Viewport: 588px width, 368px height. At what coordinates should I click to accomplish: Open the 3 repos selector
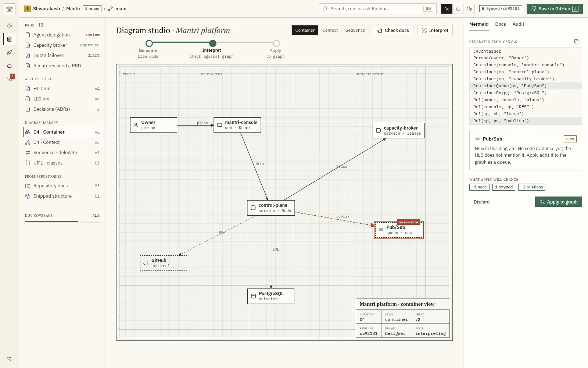(92, 9)
